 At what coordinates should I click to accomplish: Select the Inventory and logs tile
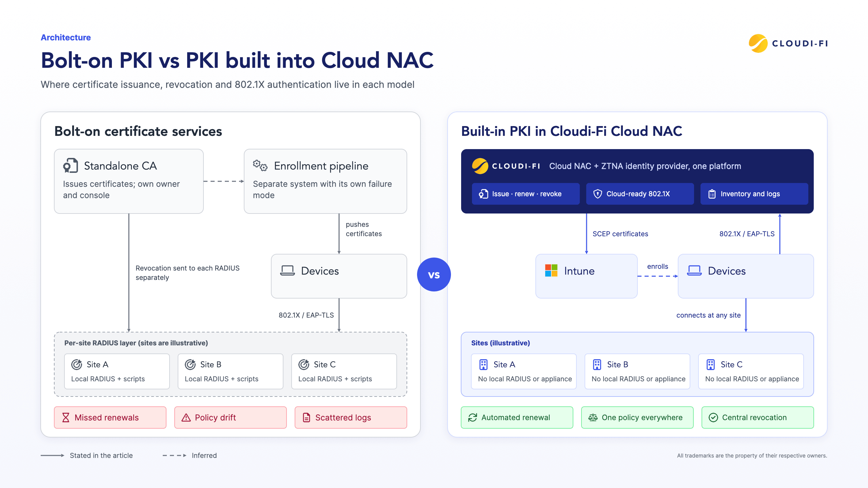click(754, 194)
